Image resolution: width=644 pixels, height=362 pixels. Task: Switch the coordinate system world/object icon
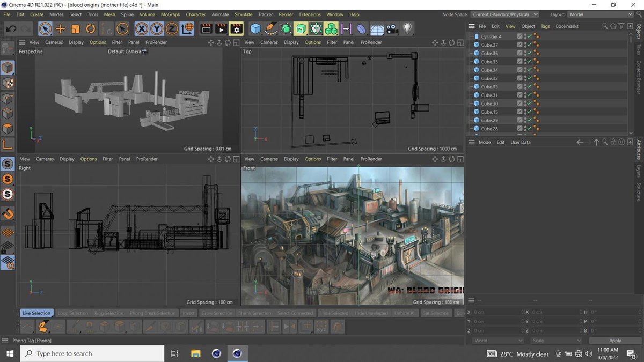click(x=187, y=28)
